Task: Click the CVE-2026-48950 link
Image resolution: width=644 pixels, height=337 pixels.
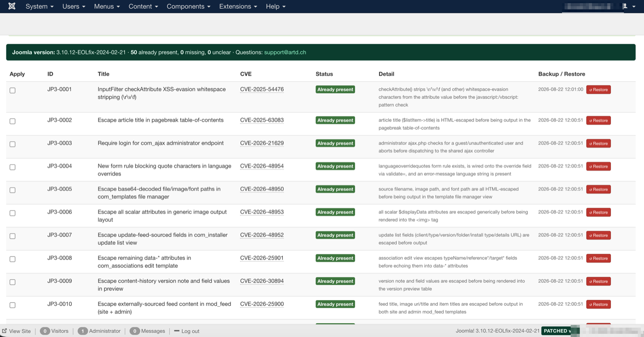Action: point(262,189)
